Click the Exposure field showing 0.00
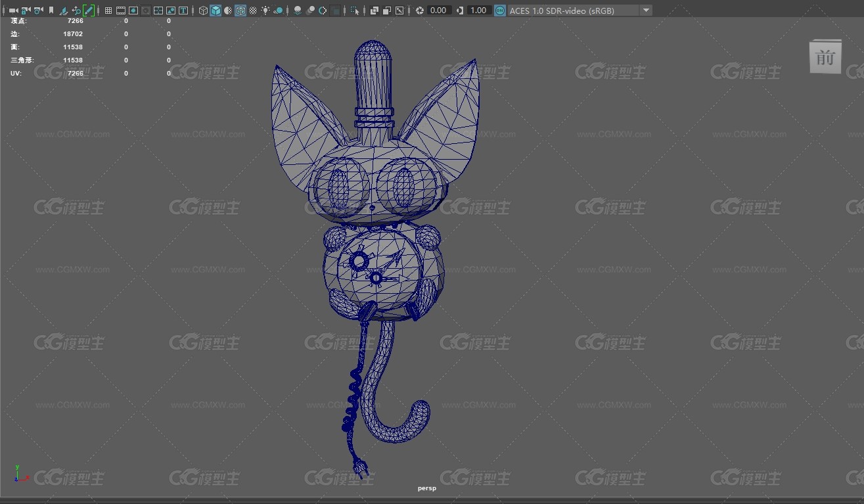 coord(439,11)
